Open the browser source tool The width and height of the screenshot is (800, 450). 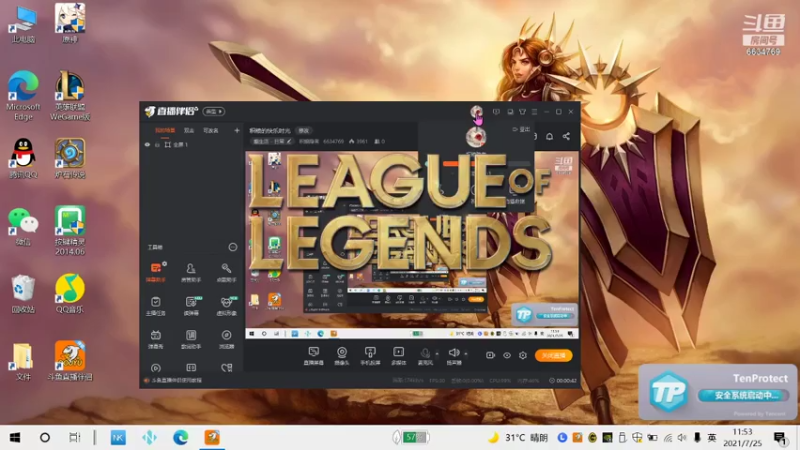click(227, 339)
